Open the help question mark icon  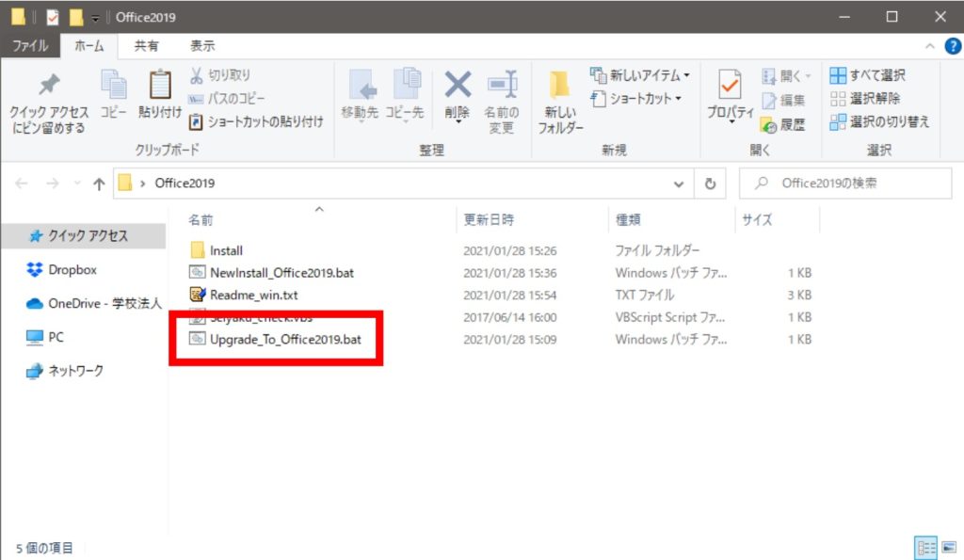(953, 46)
